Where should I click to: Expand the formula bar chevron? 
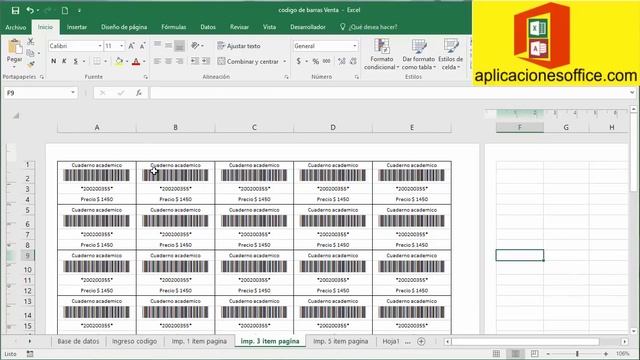632,93
